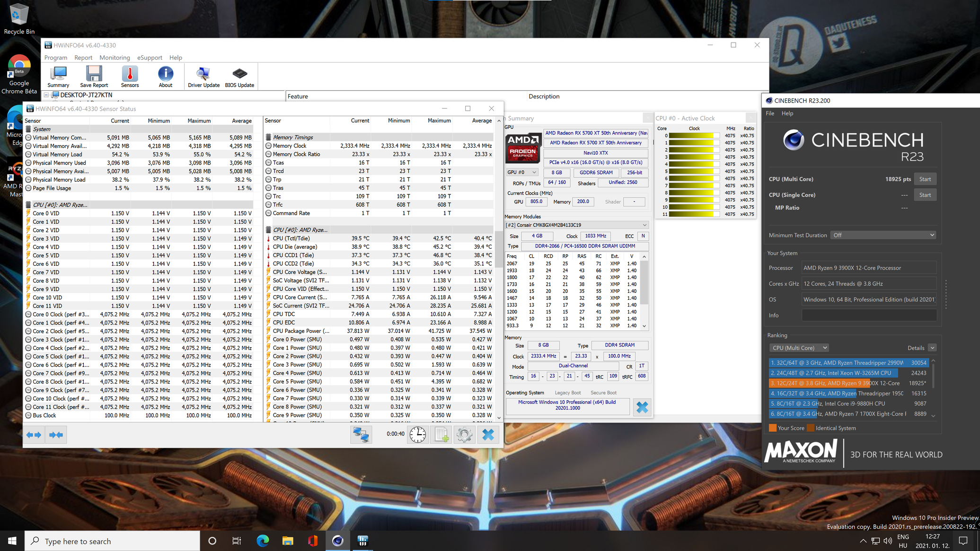Click the Driver Update icon
This screenshot has height=551, width=980.
[x=203, y=77]
